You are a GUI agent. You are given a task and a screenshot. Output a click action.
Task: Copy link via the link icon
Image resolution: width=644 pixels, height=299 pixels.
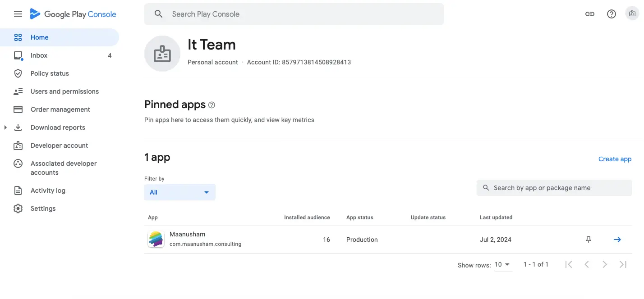coord(590,14)
